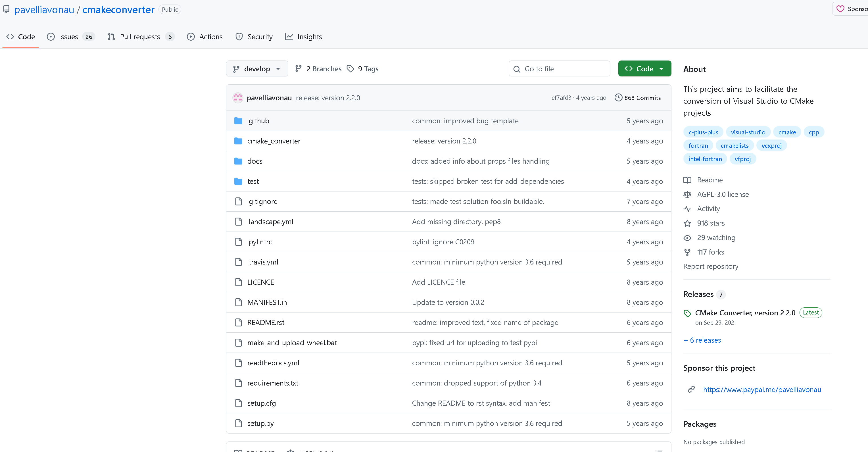Screen dimensions: 868x452
Task: Open 'release: version 2.2.0' latest commit message
Action: click(328, 98)
